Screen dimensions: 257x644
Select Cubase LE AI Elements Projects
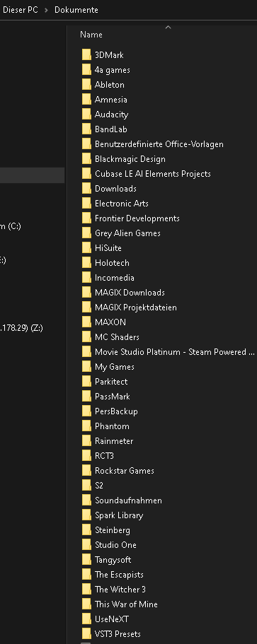pos(152,174)
